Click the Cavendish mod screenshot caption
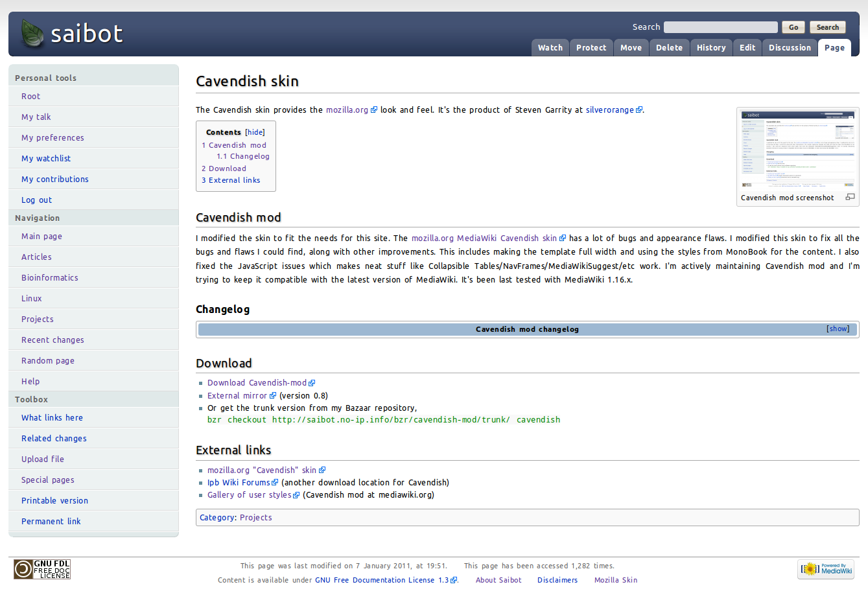868x591 pixels. pos(787,198)
